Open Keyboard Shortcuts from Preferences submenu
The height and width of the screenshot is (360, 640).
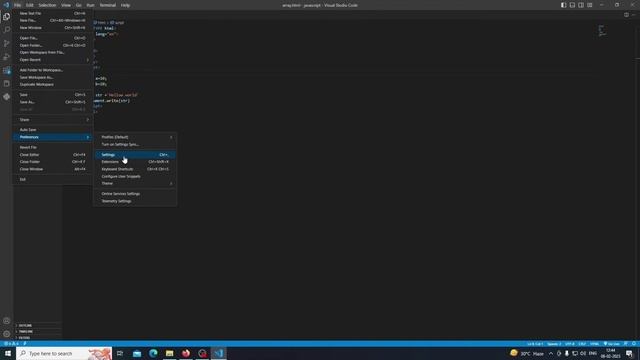(136, 169)
